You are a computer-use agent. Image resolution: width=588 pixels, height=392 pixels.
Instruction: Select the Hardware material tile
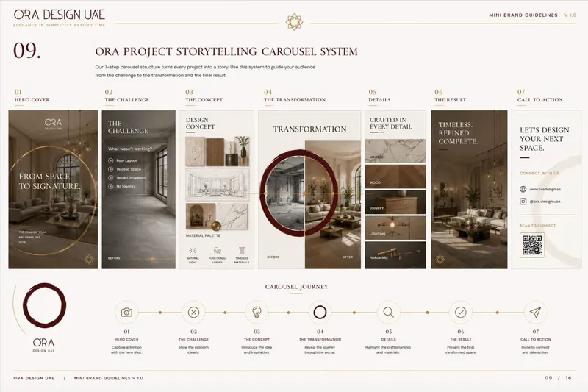tap(395, 255)
